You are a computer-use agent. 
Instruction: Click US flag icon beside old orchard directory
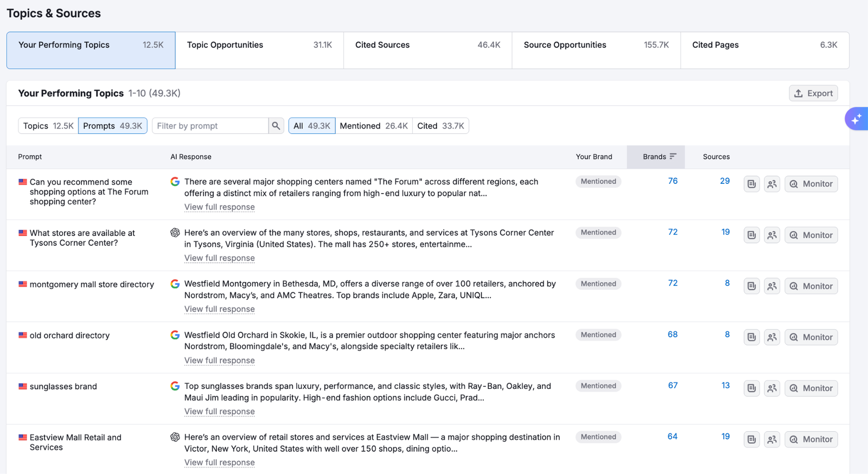[x=23, y=335]
